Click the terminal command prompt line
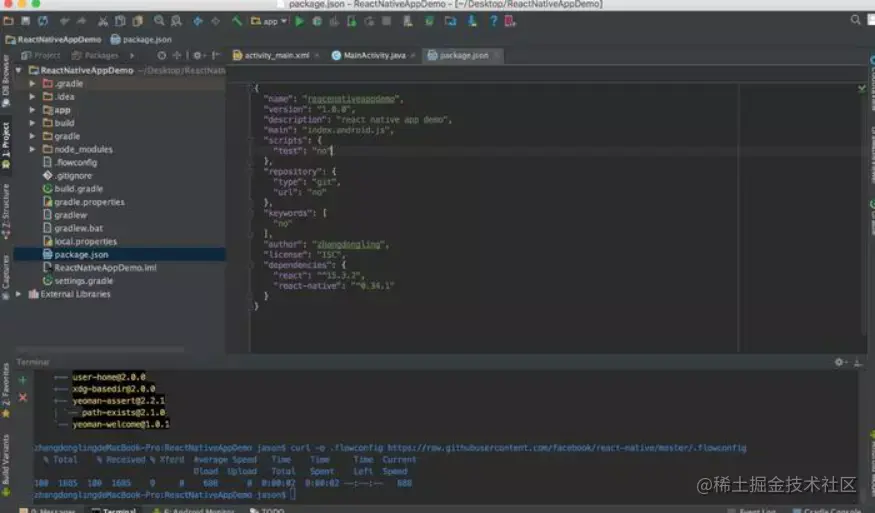Screen dimensions: 875x513 tap(165, 495)
